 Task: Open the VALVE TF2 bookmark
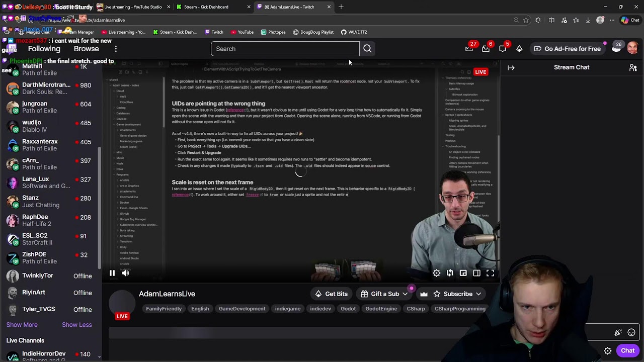(x=354, y=32)
